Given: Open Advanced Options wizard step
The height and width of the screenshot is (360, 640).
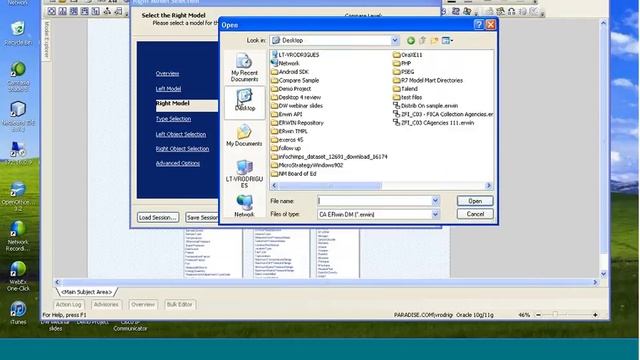Looking at the screenshot, I should [x=178, y=163].
